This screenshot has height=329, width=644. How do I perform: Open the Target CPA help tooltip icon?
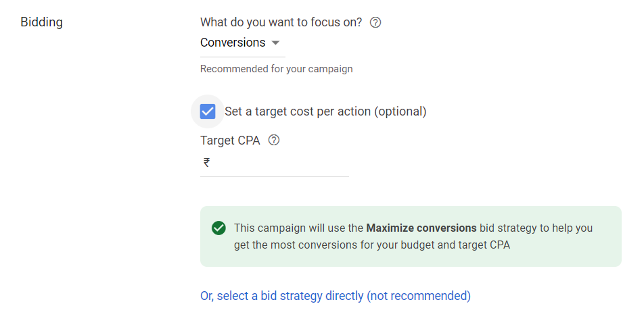pos(274,141)
